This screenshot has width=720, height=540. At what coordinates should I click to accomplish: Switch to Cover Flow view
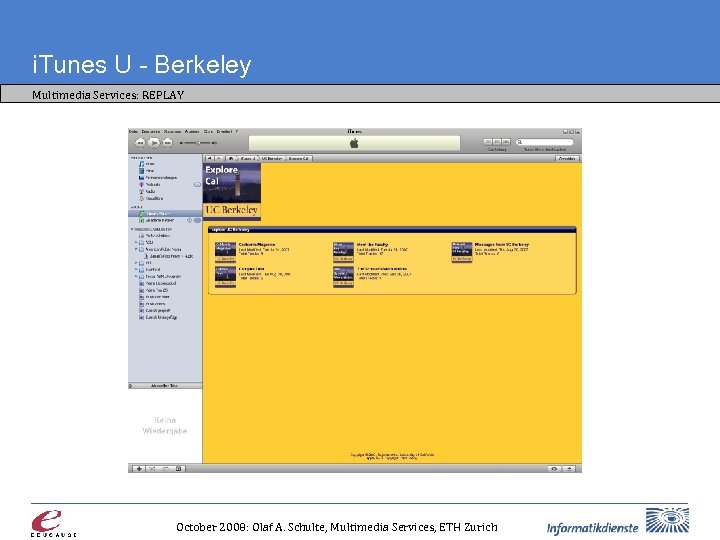click(506, 142)
